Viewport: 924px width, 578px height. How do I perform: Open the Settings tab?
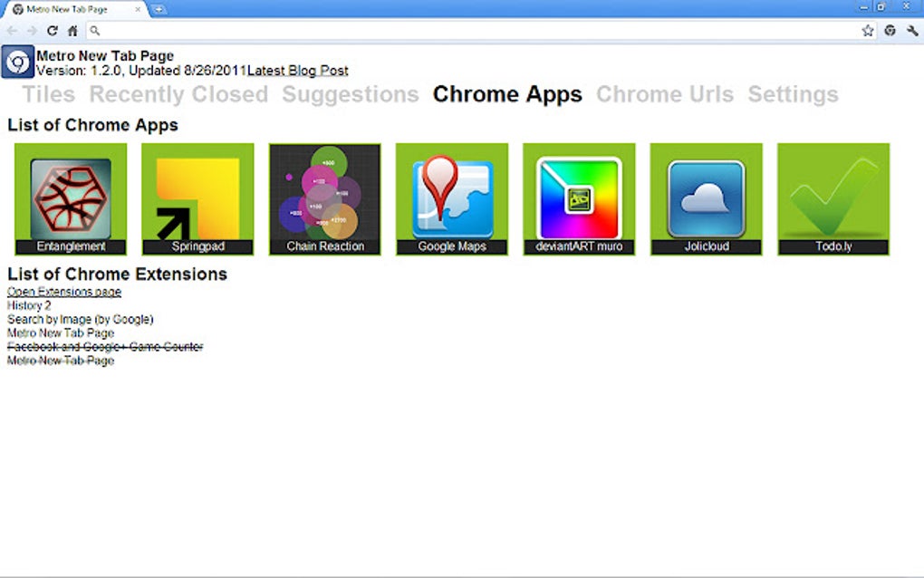pyautogui.click(x=793, y=94)
